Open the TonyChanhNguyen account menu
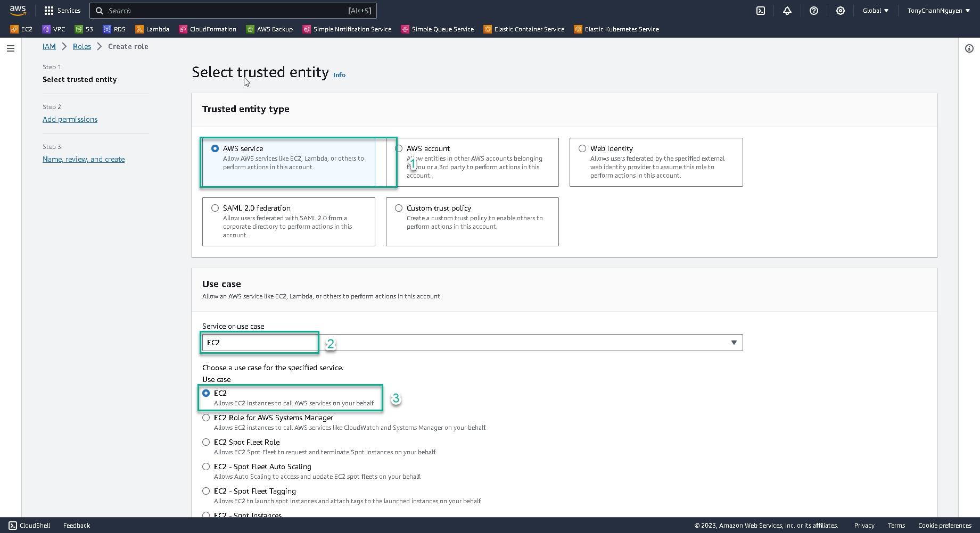Image resolution: width=980 pixels, height=533 pixels. tap(938, 11)
